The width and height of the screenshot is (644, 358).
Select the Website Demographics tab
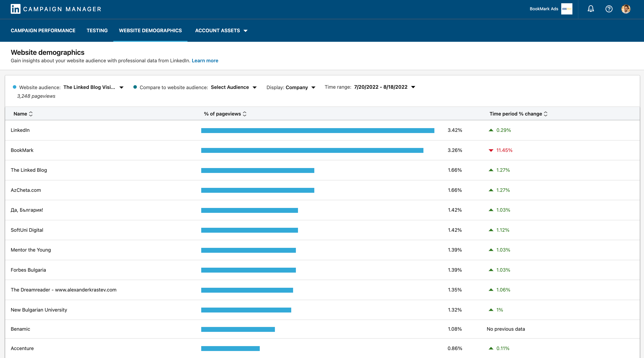tap(150, 31)
